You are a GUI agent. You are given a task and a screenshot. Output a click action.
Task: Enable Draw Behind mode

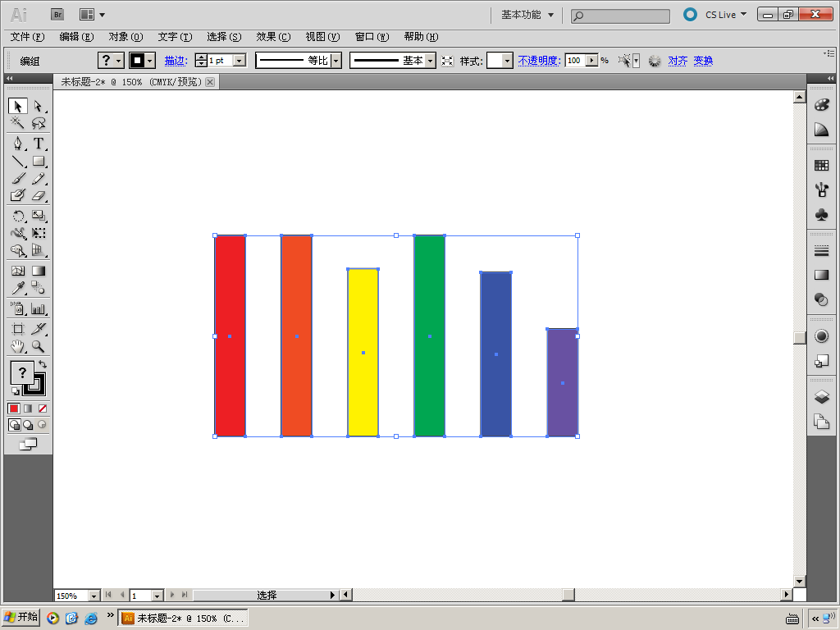[28, 425]
